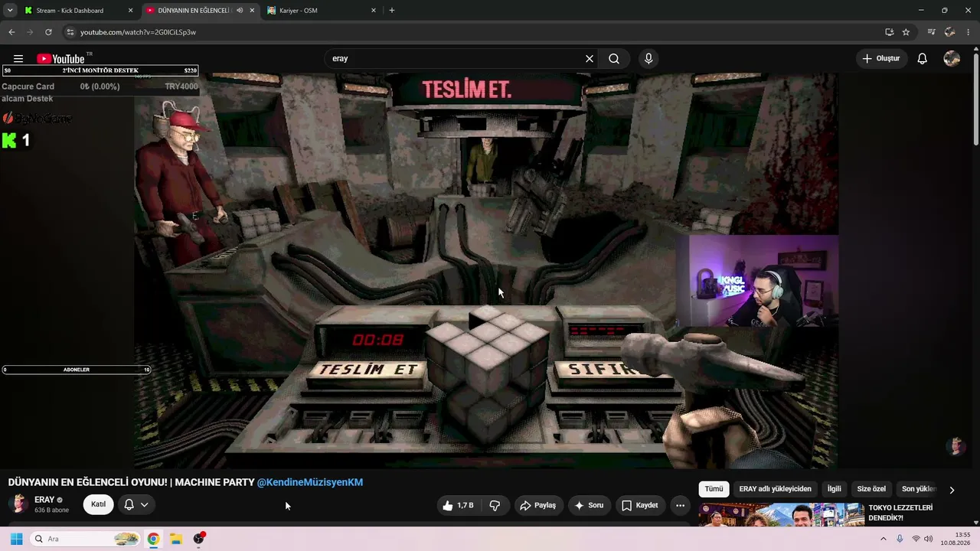Open YouTube account avatar menu
The width and height of the screenshot is (980, 551).
click(952, 59)
